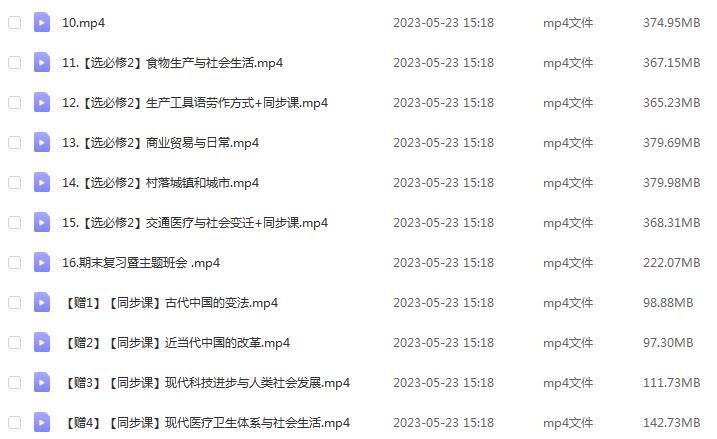Screen dimensions: 717x439
Task: Open file 15.【选必修2】交通医疗与社会变迁+同步课.mp4
Action: click(195, 223)
